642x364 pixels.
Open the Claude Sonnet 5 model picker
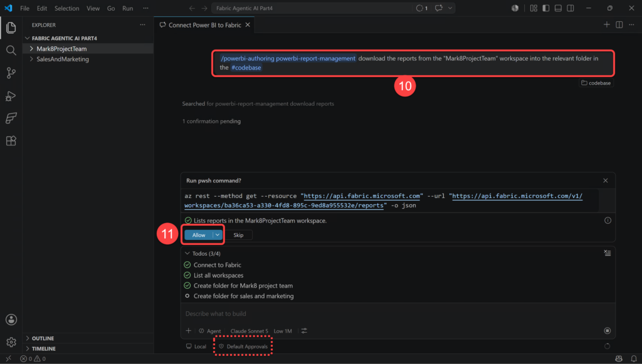click(x=249, y=331)
